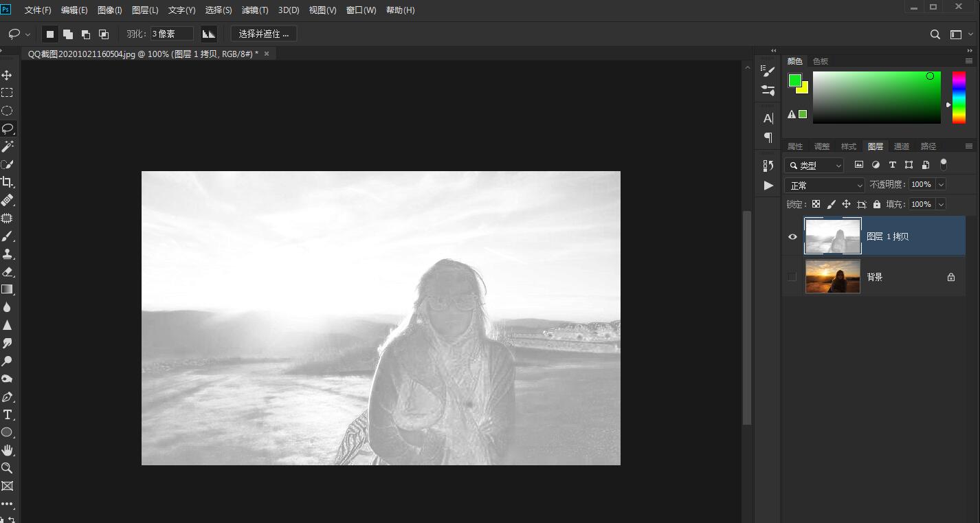
Task: Click the 选择并遮住 button
Action: point(264,34)
